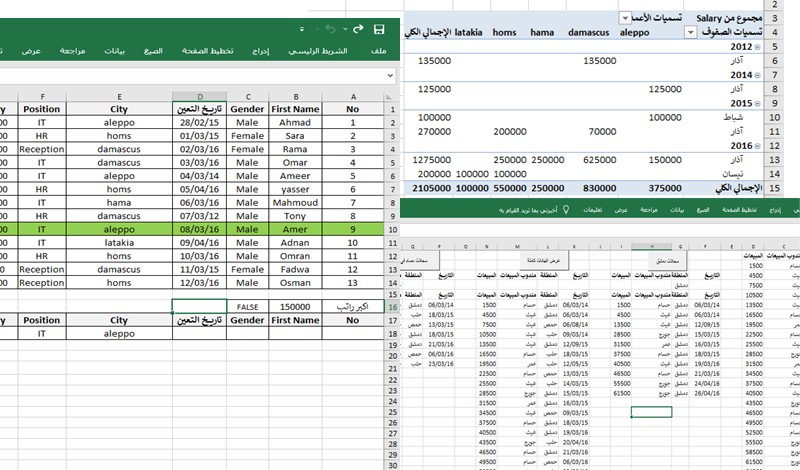Click the 'Reception' position cell for Rama
The image size is (800, 470).
click(x=42, y=149)
